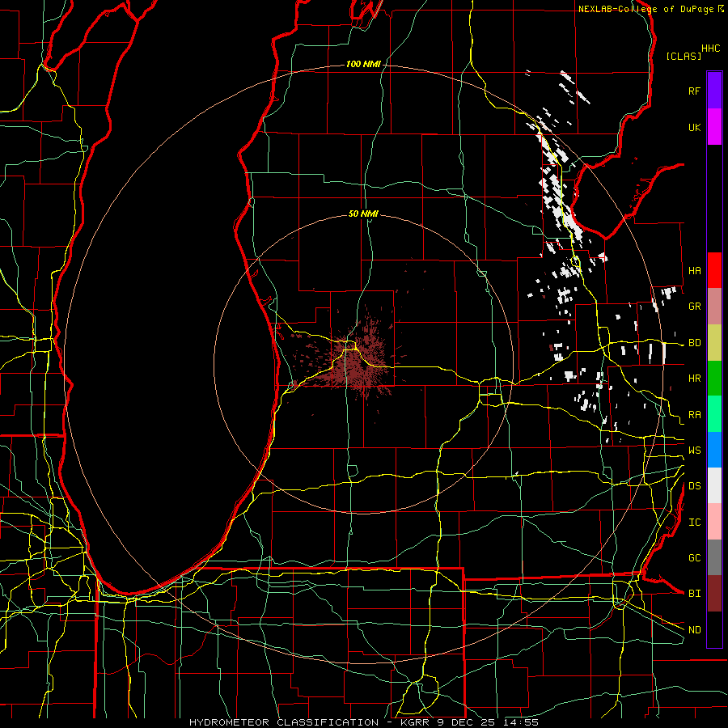The height and width of the screenshot is (728, 728).
Task: Click the KGRR station identifier
Action: tap(415, 722)
